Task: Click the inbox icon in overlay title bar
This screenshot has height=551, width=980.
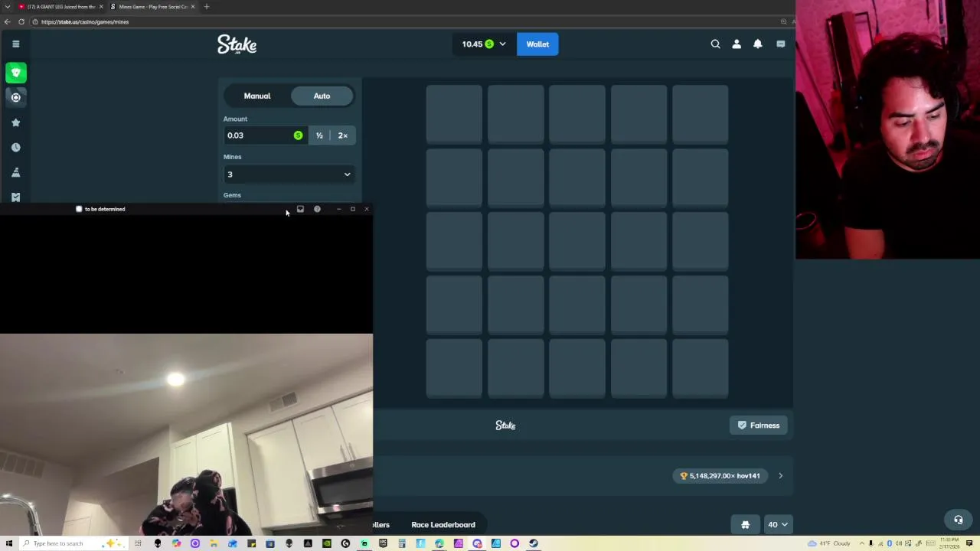Action: [300, 209]
